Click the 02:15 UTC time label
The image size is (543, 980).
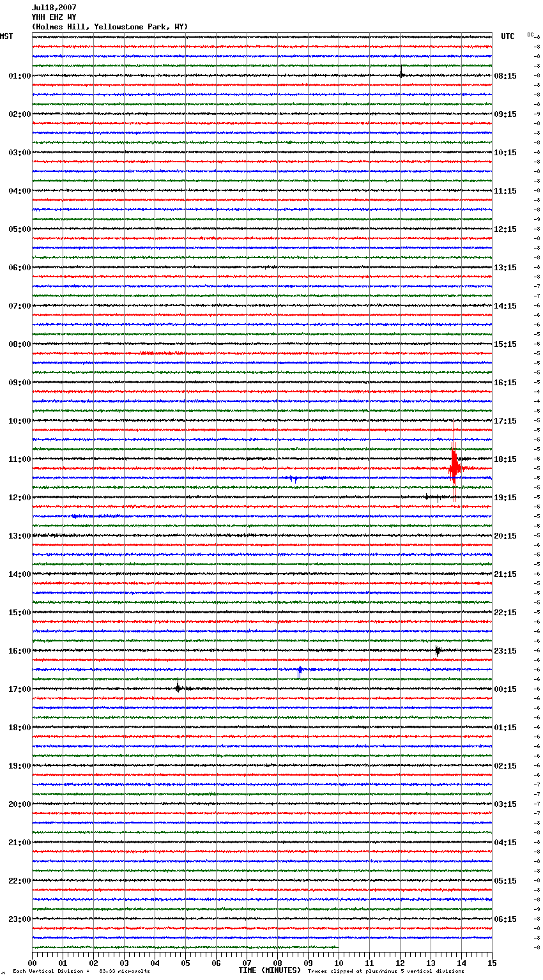(x=505, y=766)
